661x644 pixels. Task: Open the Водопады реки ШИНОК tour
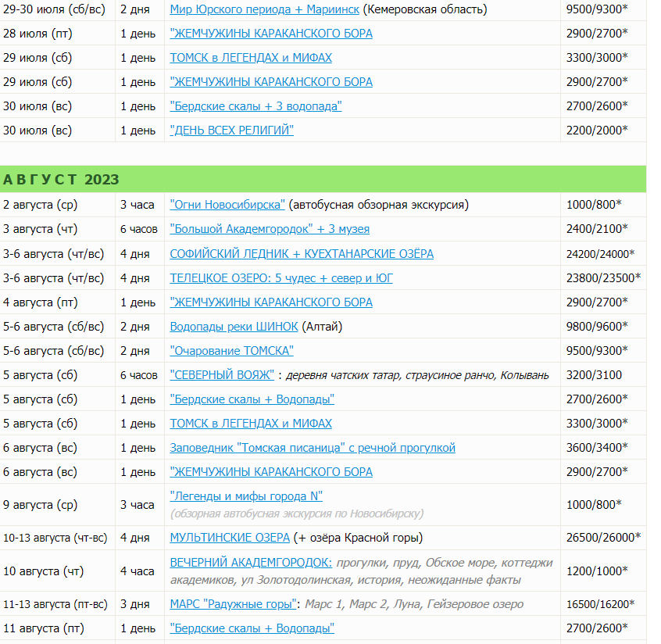[x=234, y=327]
